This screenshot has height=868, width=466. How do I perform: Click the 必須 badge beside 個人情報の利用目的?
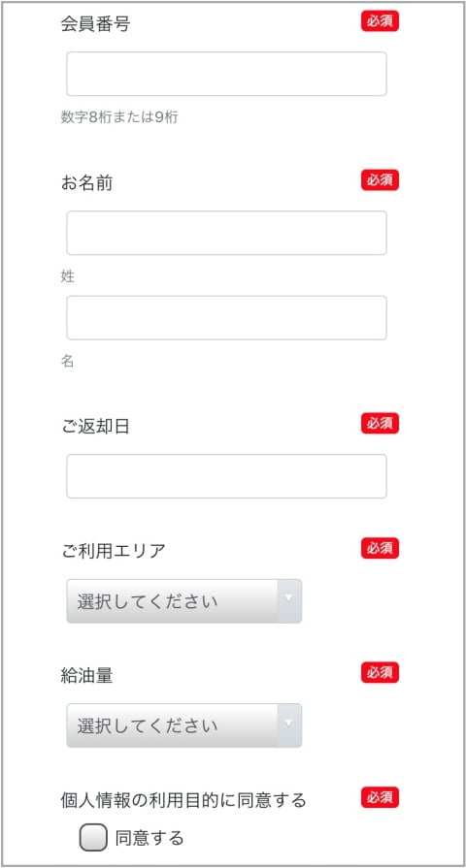[381, 798]
